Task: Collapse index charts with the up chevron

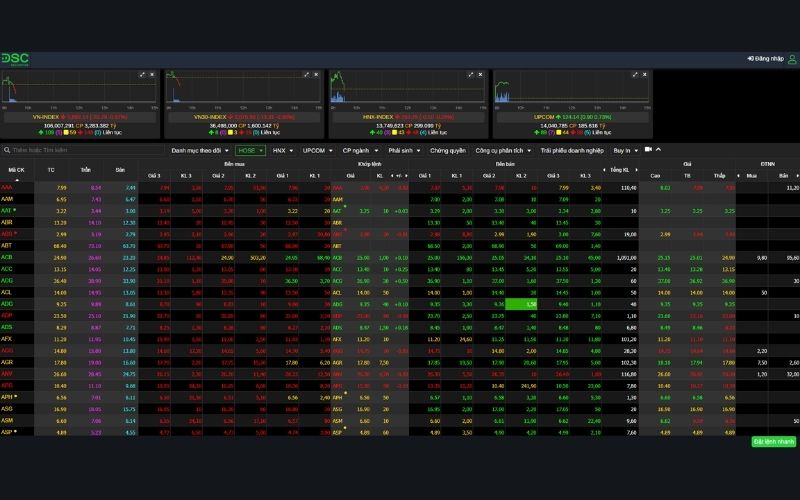Action: (658, 149)
